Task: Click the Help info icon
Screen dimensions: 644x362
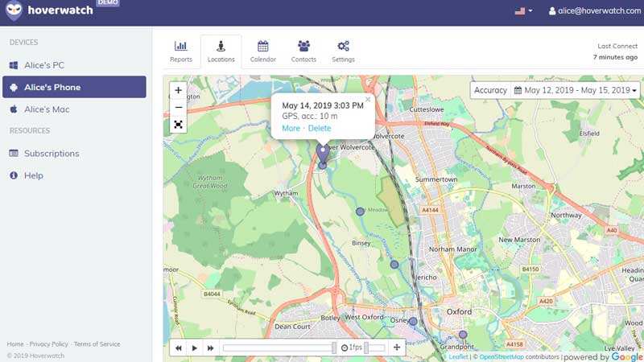Action: pyautogui.click(x=14, y=175)
